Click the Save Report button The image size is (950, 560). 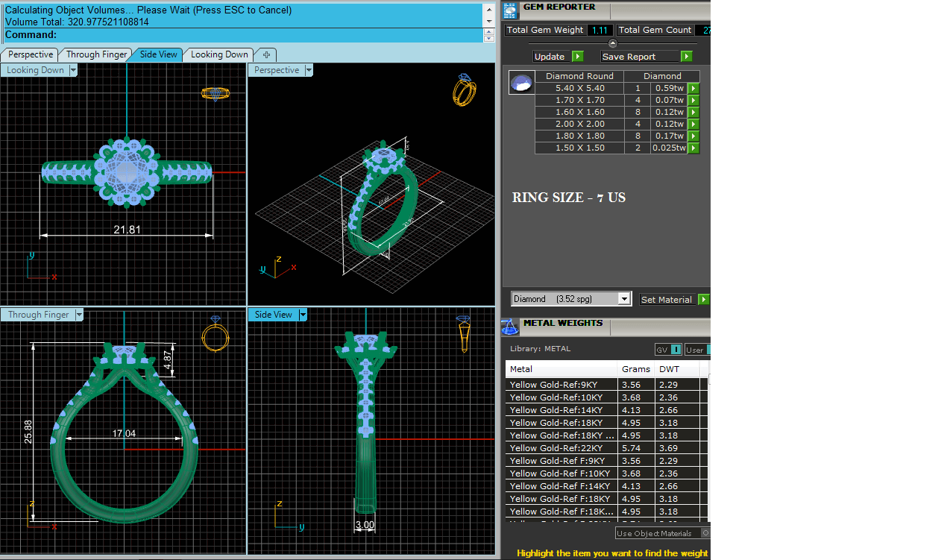(641, 57)
